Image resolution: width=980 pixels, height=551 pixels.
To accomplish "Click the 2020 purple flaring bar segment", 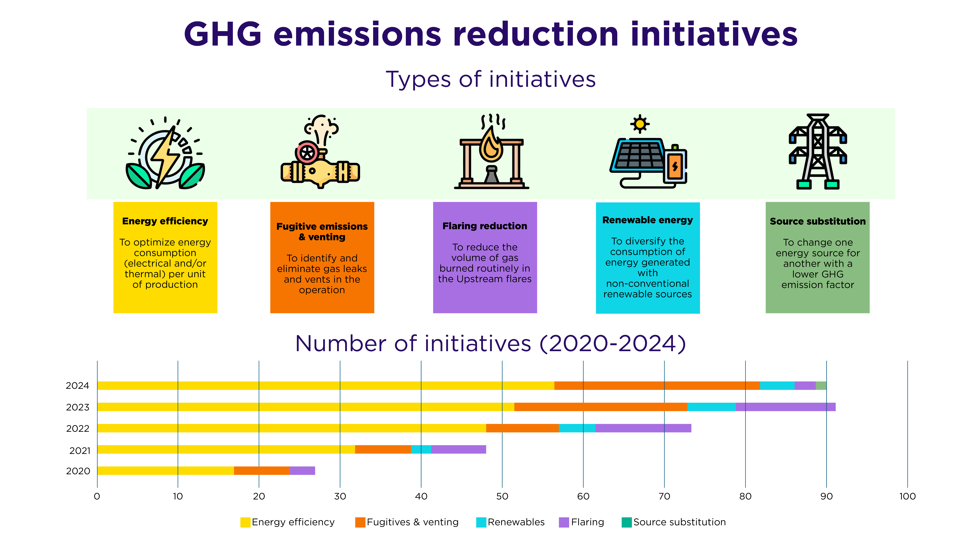I will (x=302, y=471).
